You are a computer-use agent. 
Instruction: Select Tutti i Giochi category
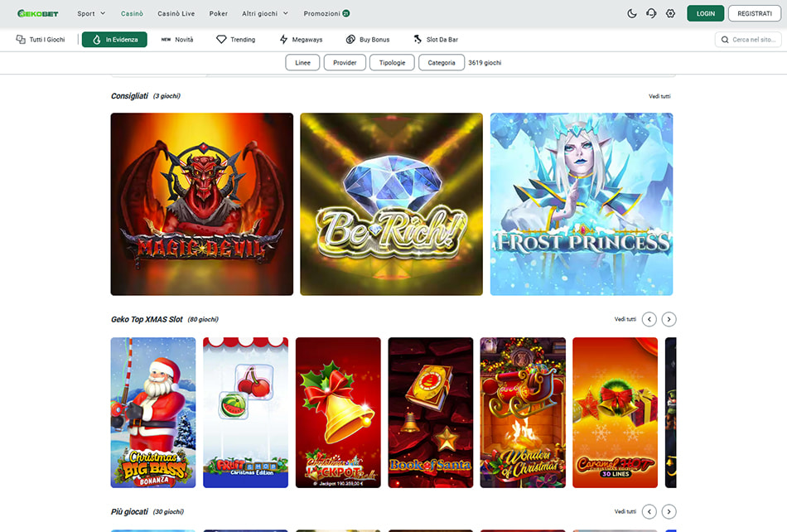(41, 40)
